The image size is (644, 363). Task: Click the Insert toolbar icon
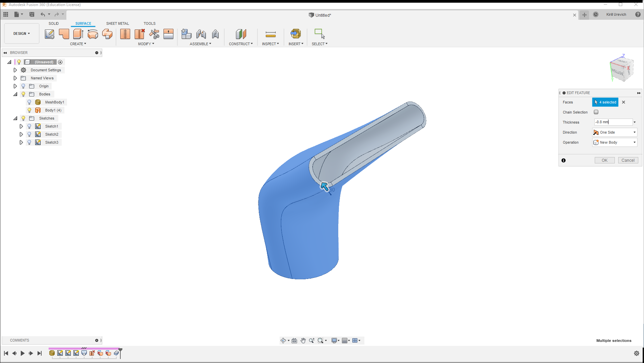(x=295, y=34)
